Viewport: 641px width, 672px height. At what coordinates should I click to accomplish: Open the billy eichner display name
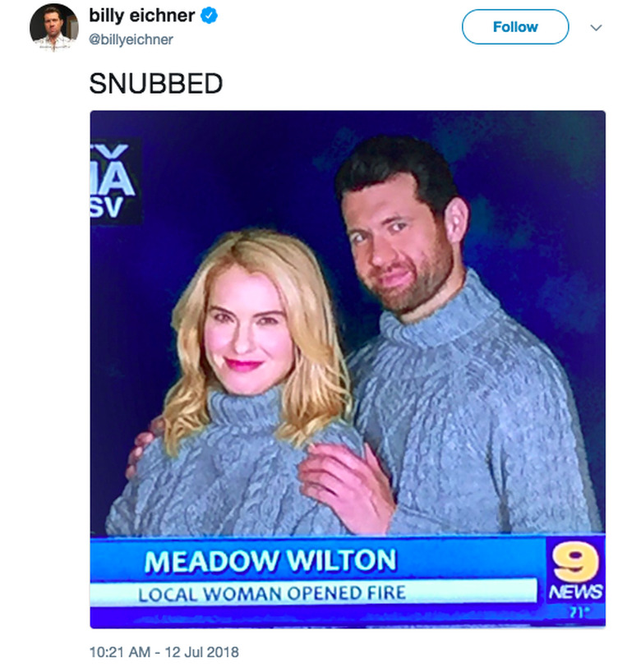pos(142,16)
